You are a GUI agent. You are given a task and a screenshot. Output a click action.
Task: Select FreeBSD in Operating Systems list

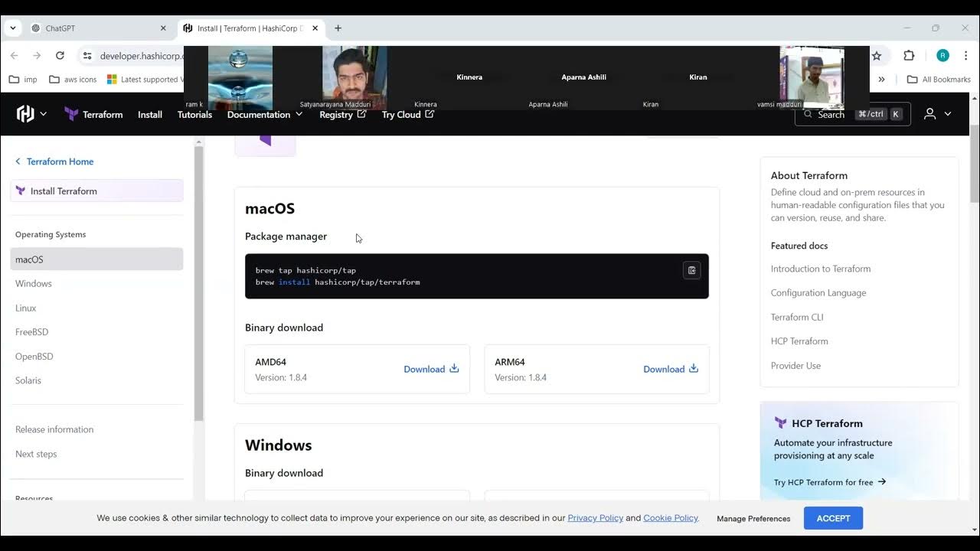coord(32,332)
